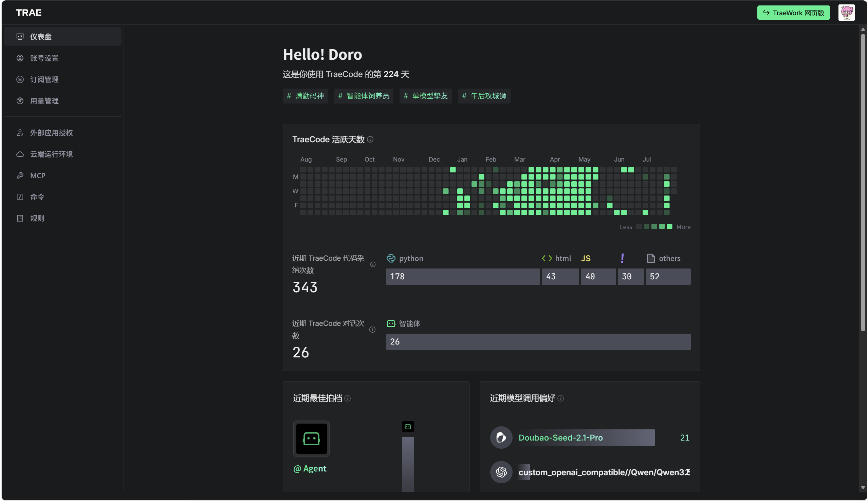Click the 智能体 26 conversation bar
Image resolution: width=868 pixels, height=502 pixels.
[x=538, y=341]
